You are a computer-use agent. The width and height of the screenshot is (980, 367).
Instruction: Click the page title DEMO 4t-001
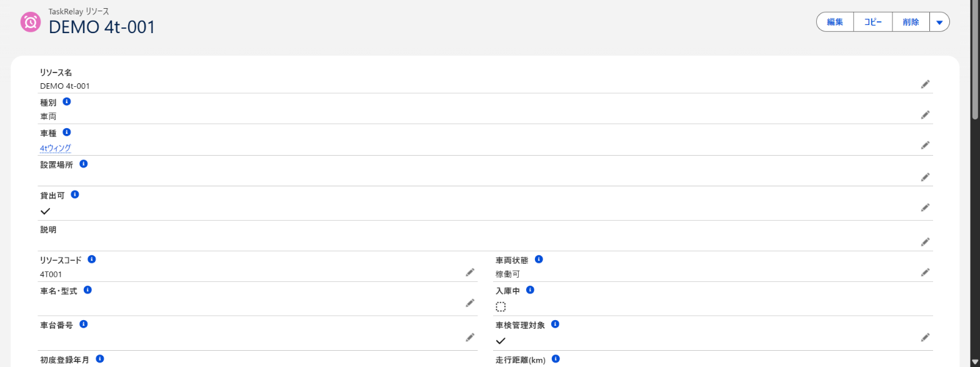pyautogui.click(x=102, y=28)
